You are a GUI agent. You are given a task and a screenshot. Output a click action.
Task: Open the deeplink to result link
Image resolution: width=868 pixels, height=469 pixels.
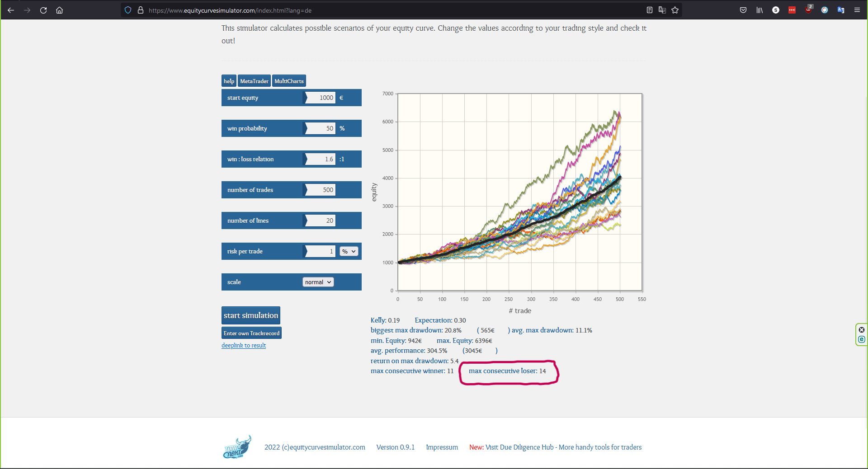point(244,345)
